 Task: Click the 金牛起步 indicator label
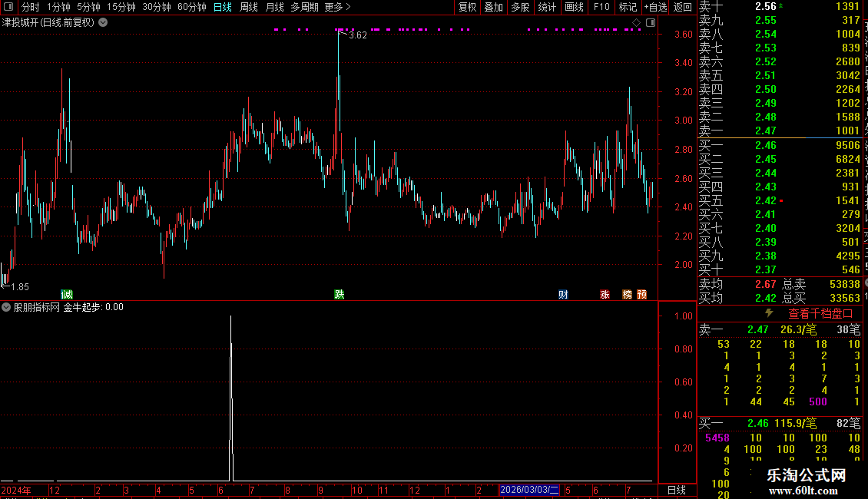83,307
